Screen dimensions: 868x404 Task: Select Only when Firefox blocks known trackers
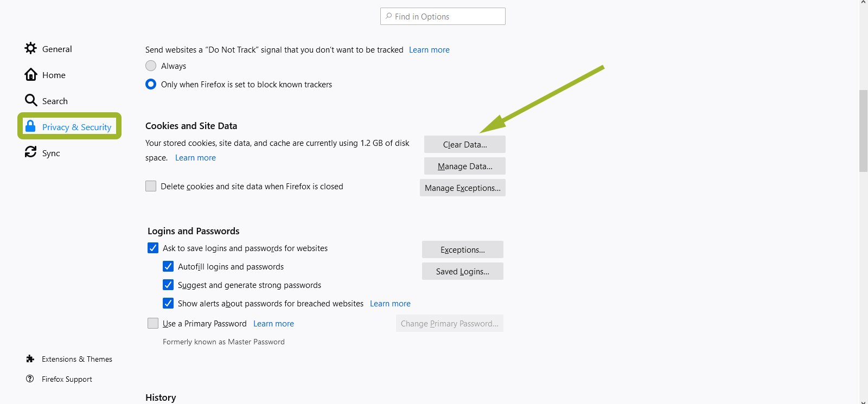coord(151,85)
